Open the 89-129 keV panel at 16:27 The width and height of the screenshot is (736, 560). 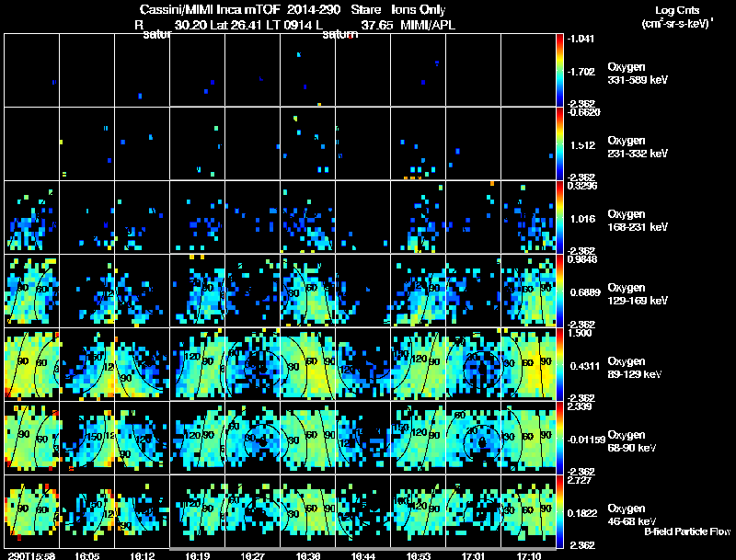pyautogui.click(x=252, y=364)
